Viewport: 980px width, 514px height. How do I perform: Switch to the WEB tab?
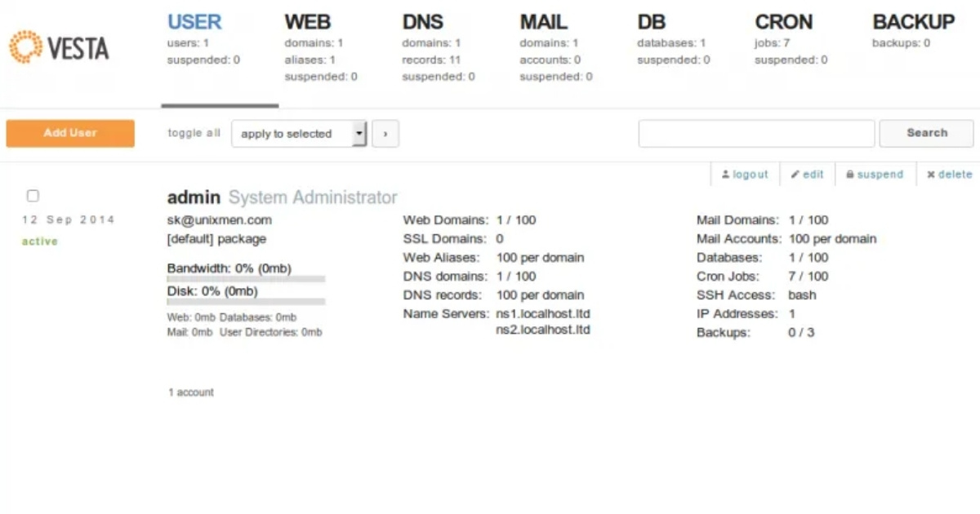pyautogui.click(x=308, y=22)
